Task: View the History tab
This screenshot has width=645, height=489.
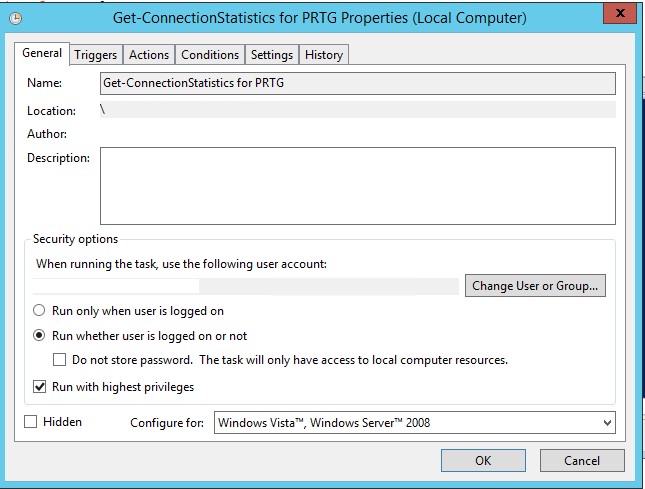Action: (x=324, y=55)
